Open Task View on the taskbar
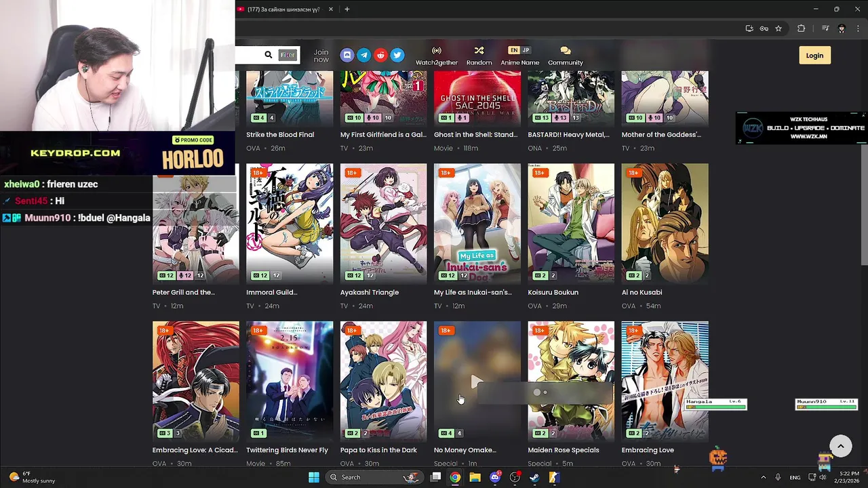868x488 pixels. 436,477
